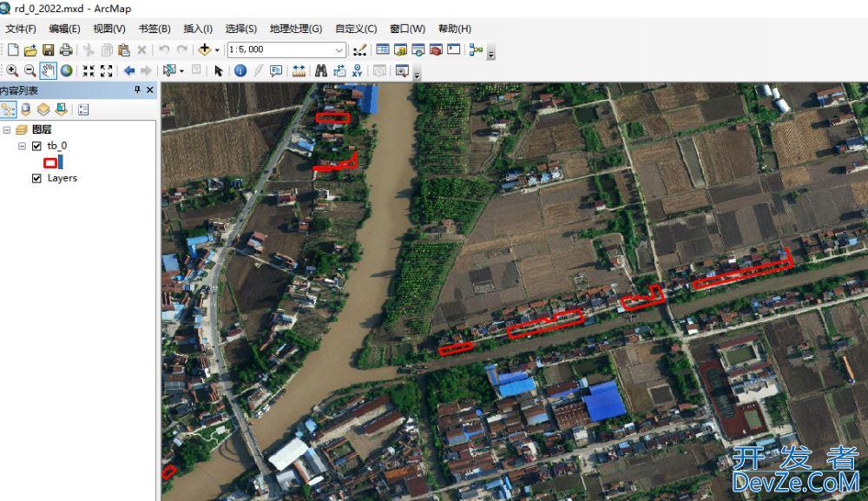Open the 文件(F) menu

coord(21,29)
